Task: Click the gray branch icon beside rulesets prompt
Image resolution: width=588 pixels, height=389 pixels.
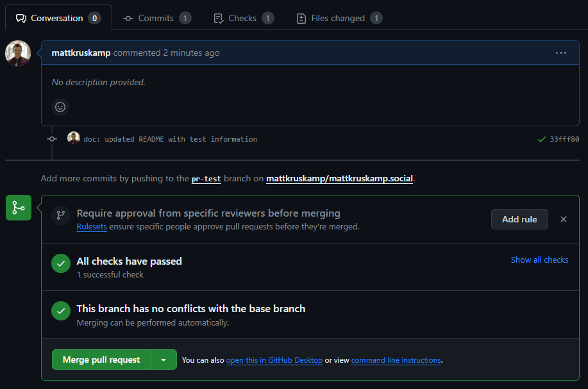Action: tap(61, 215)
